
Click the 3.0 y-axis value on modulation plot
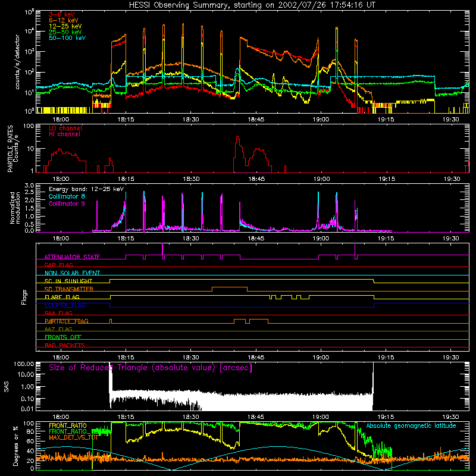point(29,186)
